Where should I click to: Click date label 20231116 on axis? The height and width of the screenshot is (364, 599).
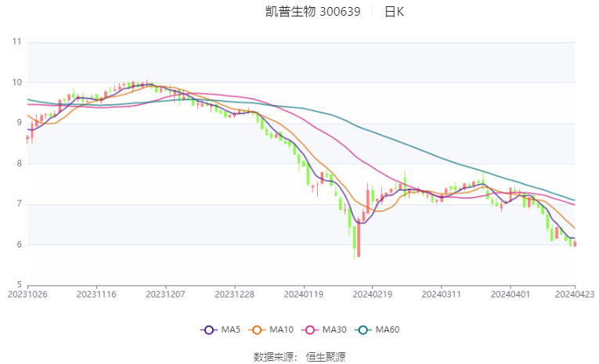(97, 294)
